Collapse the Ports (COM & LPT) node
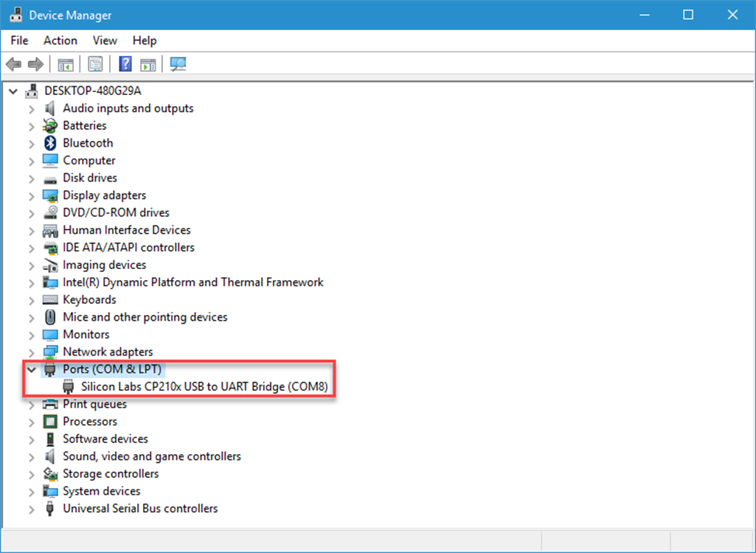This screenshot has width=756, height=553. tap(32, 370)
